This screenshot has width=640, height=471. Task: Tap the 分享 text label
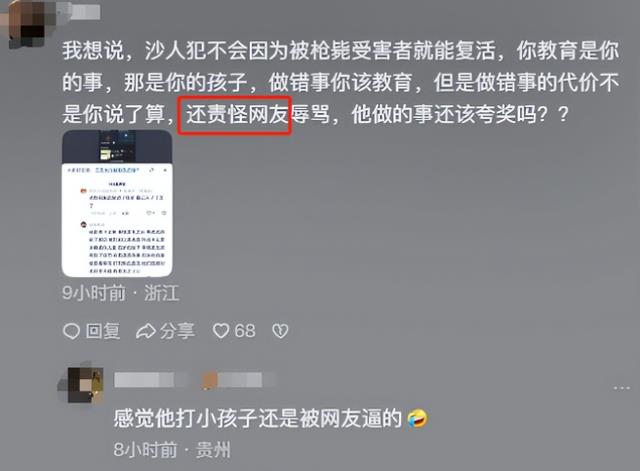coord(177,331)
